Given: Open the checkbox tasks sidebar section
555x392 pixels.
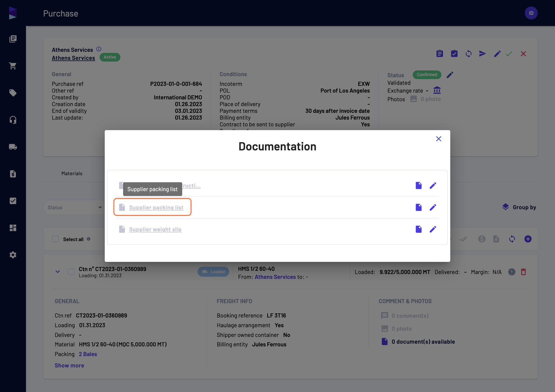Looking at the screenshot, I should (13, 201).
